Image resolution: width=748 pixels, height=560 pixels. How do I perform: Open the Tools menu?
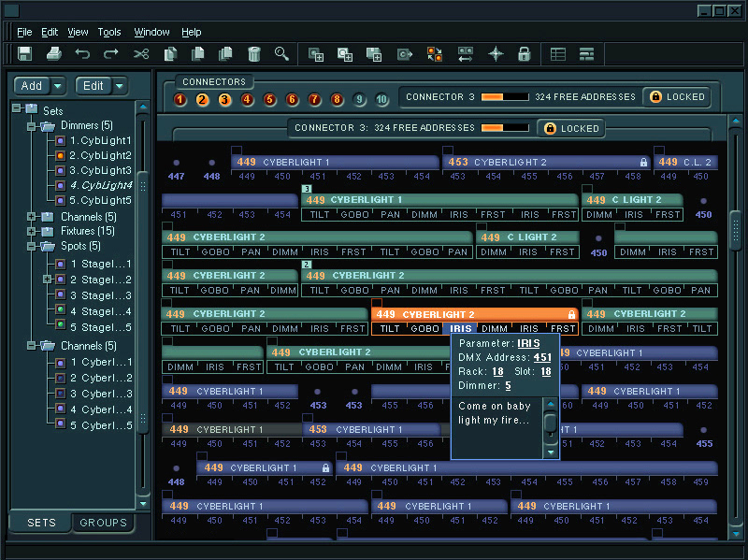tap(109, 32)
